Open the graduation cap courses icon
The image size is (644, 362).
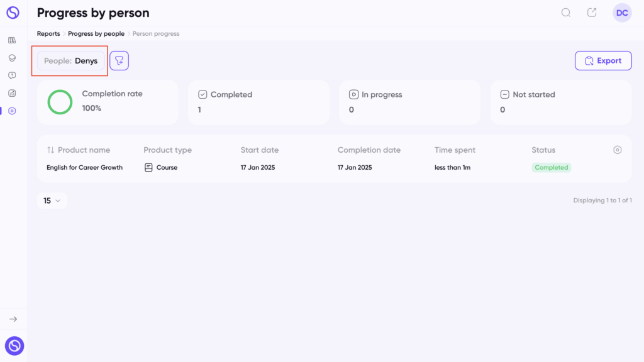[12, 58]
